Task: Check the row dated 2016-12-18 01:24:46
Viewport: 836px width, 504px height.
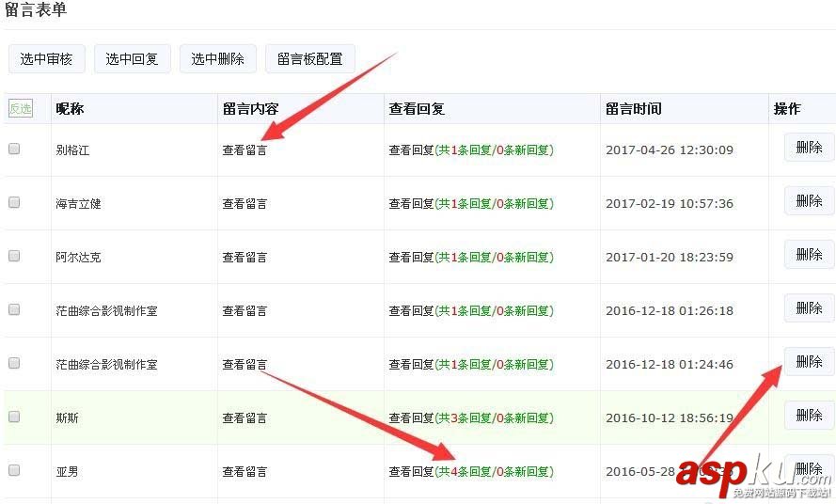Action: click(x=14, y=363)
